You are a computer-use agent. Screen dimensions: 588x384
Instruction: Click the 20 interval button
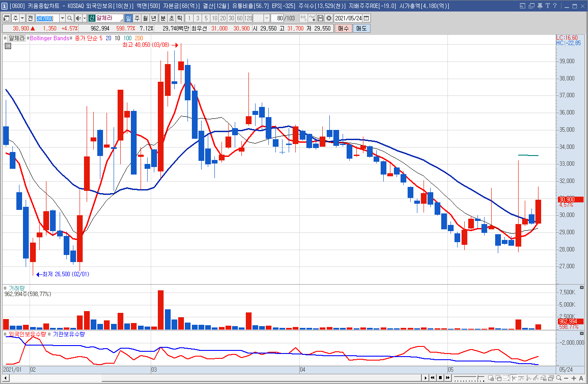tap(223, 18)
